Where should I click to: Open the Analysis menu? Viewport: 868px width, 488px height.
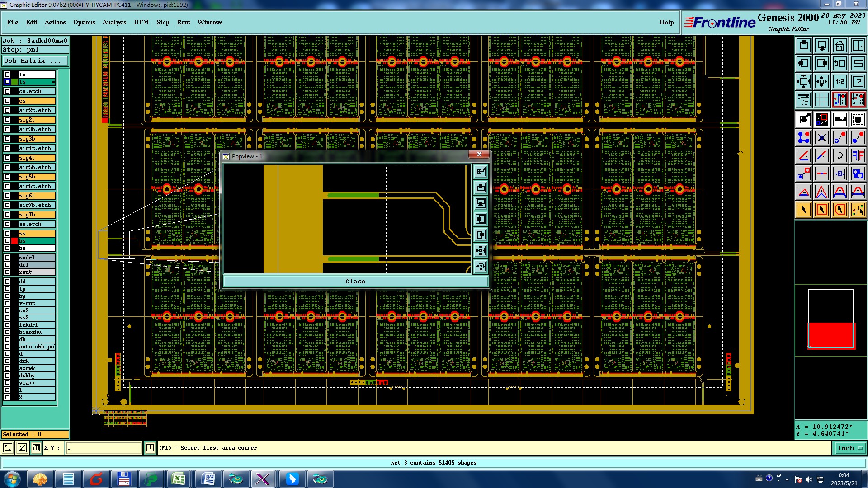click(114, 22)
